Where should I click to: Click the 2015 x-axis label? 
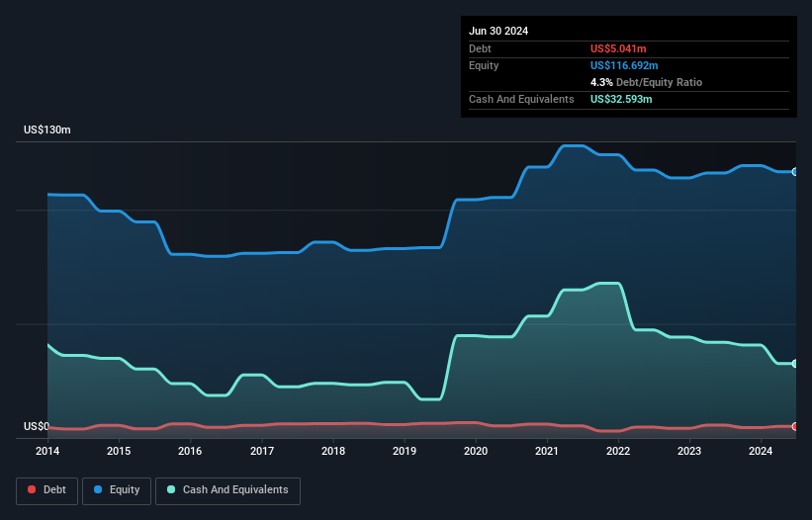(119, 451)
